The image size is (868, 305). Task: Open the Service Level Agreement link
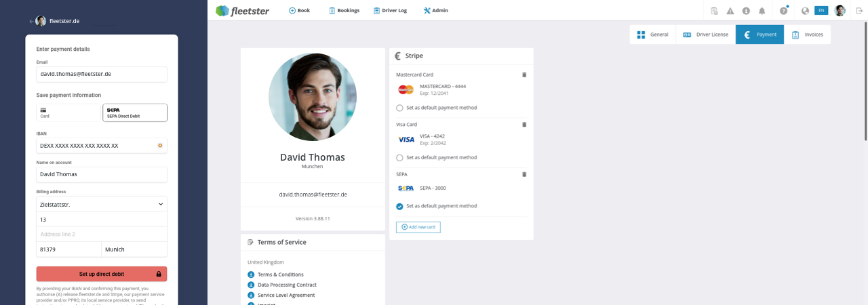point(286,295)
